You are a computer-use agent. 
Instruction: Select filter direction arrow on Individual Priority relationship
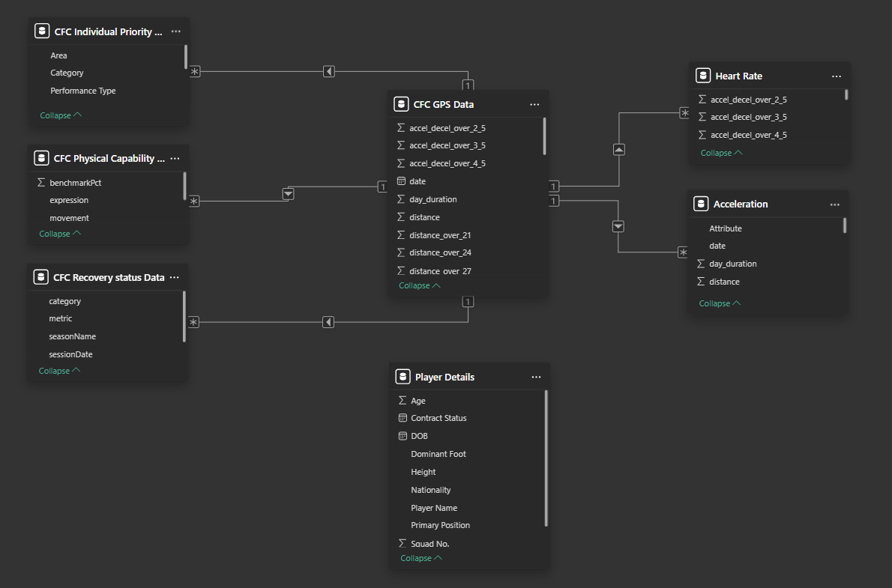329,71
